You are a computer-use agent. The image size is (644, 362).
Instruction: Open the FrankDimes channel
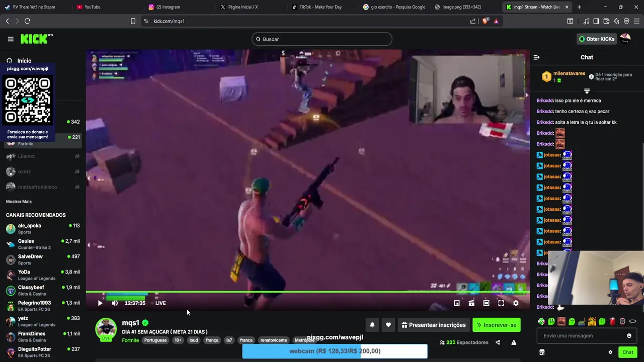pos(43,337)
